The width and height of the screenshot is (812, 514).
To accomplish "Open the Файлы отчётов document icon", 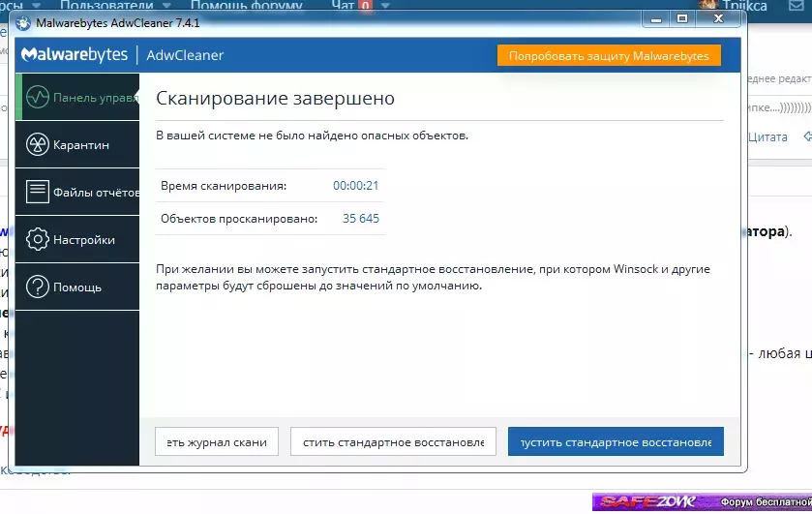I will (x=38, y=192).
